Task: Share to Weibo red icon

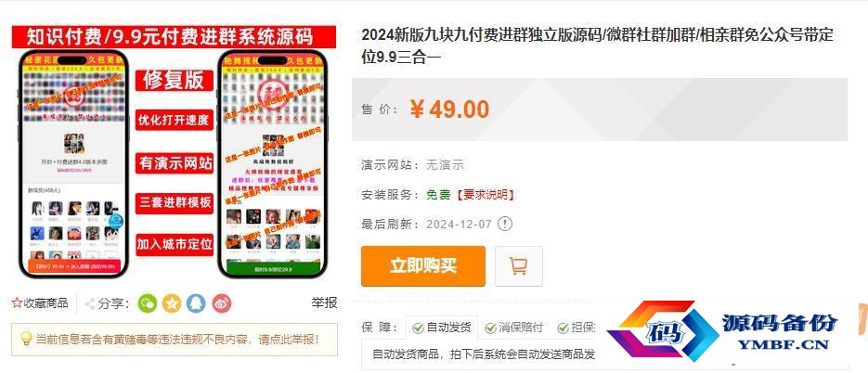Action: click(x=222, y=303)
